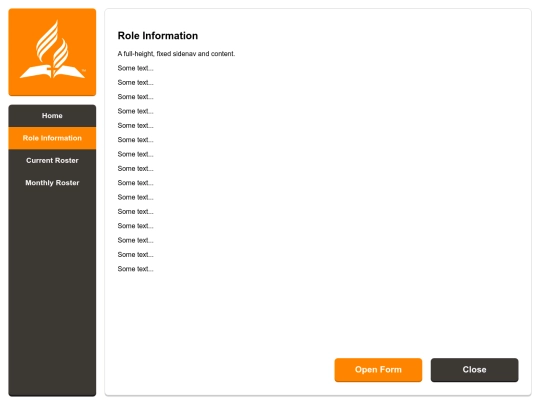Open Monthly Roster page
Viewport: 540px width, 405px height.
pyautogui.click(x=52, y=183)
